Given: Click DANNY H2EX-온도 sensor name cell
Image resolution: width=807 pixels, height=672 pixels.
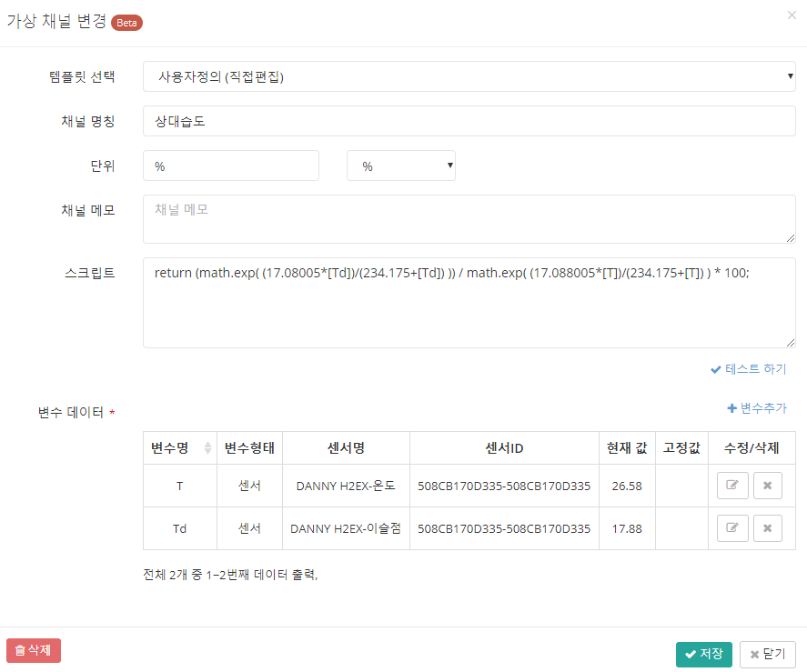Looking at the screenshot, I should [346, 486].
